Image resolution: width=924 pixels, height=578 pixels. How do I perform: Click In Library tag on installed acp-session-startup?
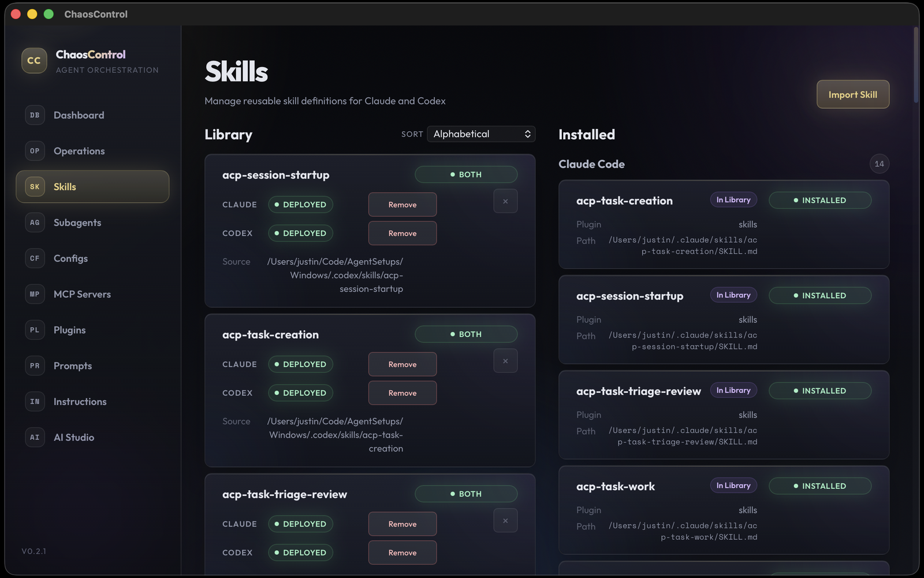(733, 295)
